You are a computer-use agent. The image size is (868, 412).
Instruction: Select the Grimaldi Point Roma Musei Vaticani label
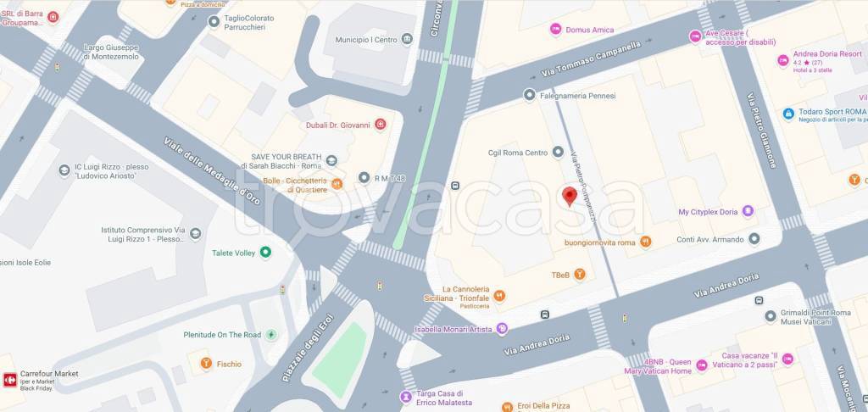click(815, 317)
